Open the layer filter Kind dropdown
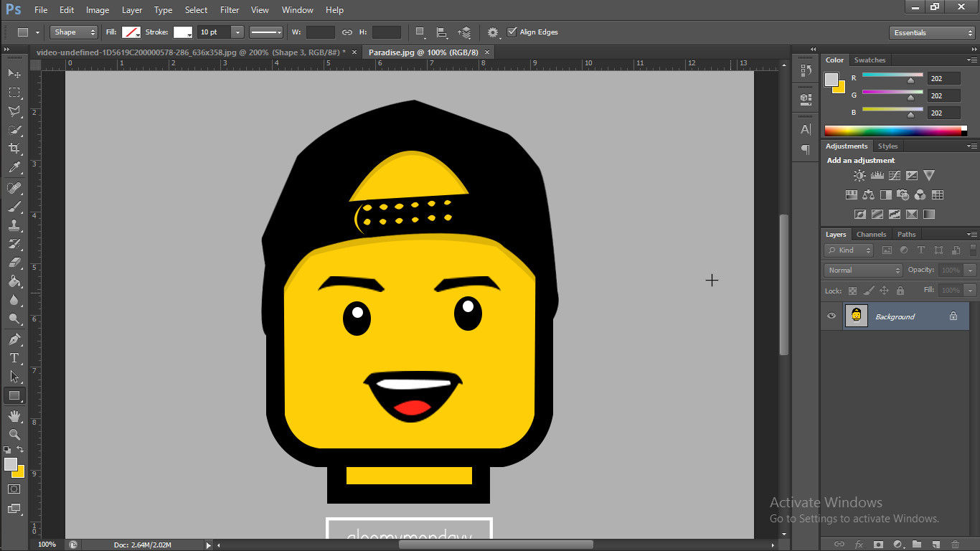This screenshot has height=551, width=980. (x=849, y=250)
